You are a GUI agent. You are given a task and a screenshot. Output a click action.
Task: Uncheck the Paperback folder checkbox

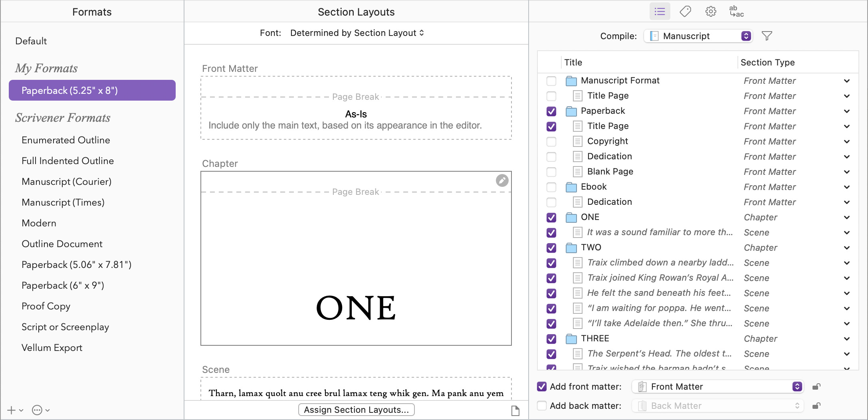click(x=551, y=111)
